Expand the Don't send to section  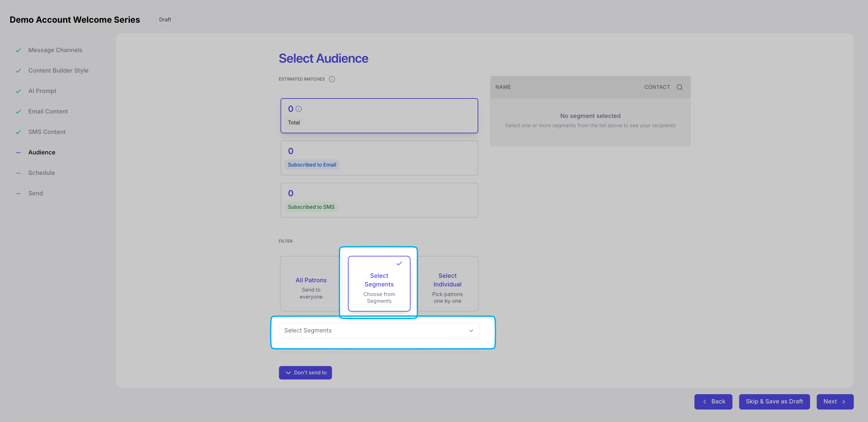coord(305,372)
